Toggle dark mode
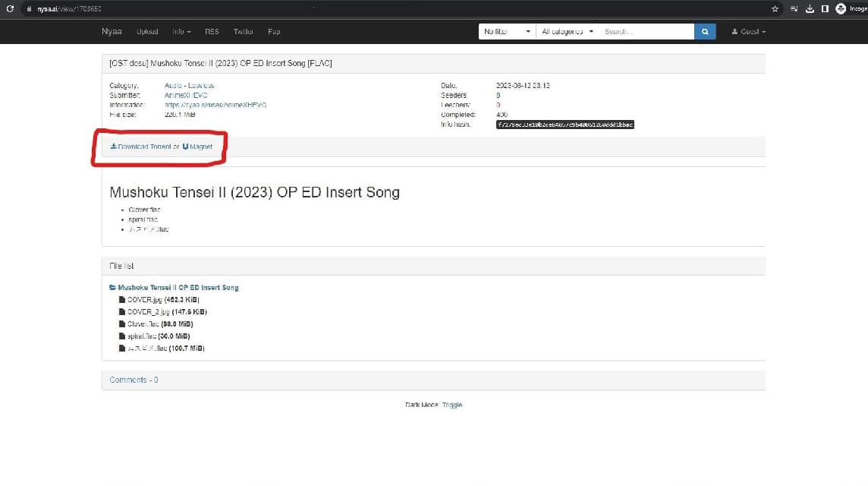 click(x=452, y=405)
